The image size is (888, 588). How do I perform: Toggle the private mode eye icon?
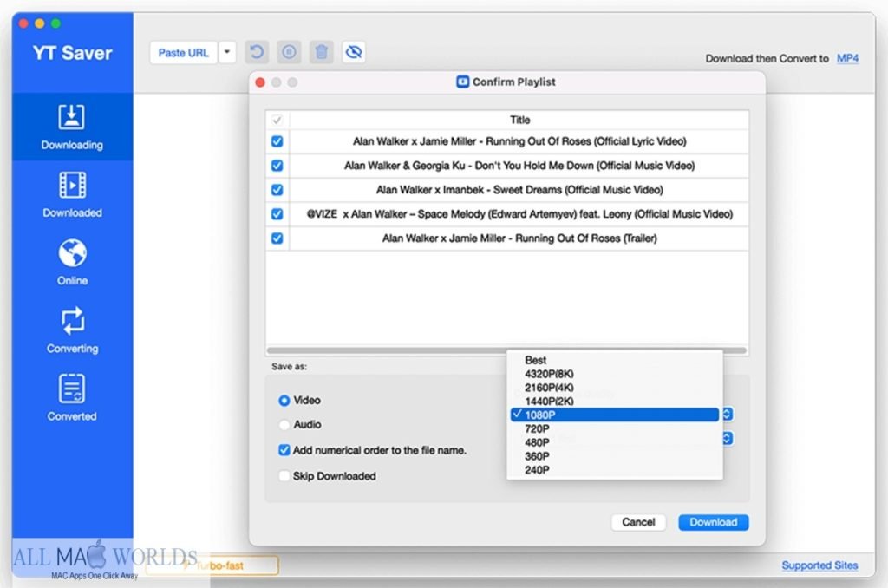pyautogui.click(x=354, y=53)
